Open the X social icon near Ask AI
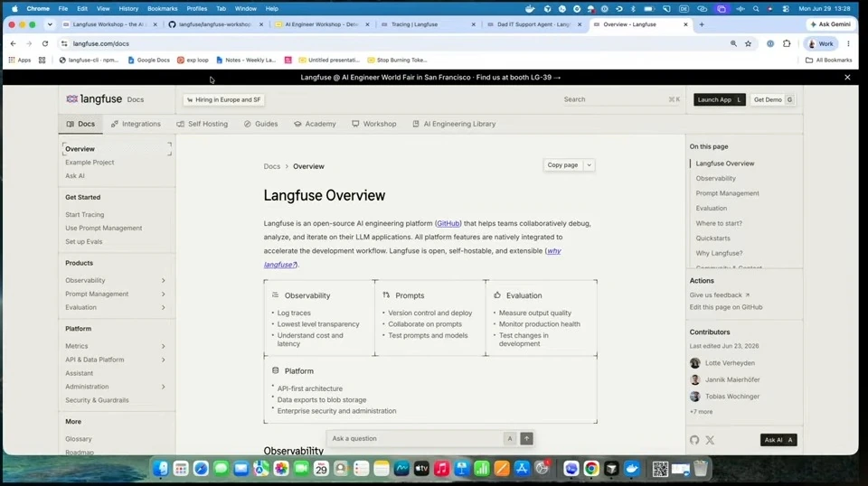Viewport: 868px width, 486px height. click(710, 440)
